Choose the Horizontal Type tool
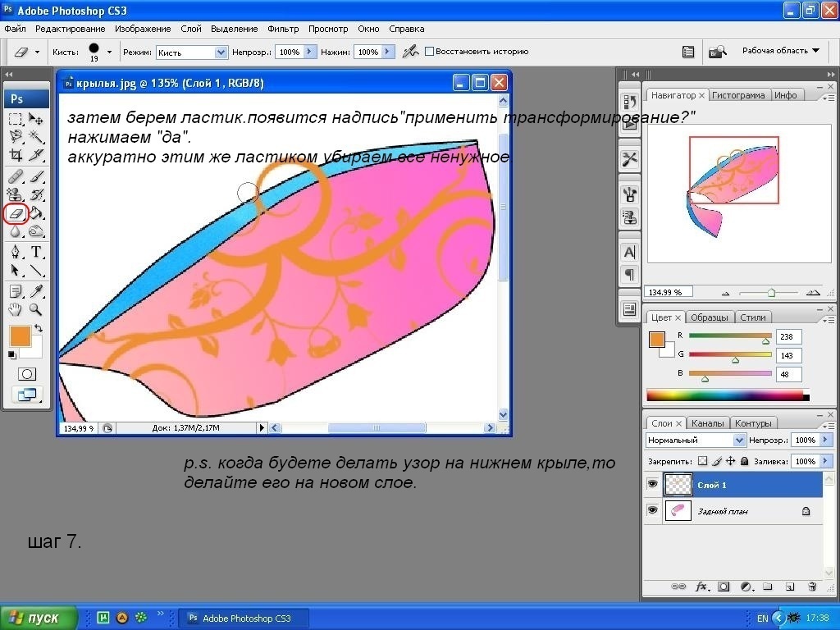This screenshot has width=840, height=630. click(36, 252)
